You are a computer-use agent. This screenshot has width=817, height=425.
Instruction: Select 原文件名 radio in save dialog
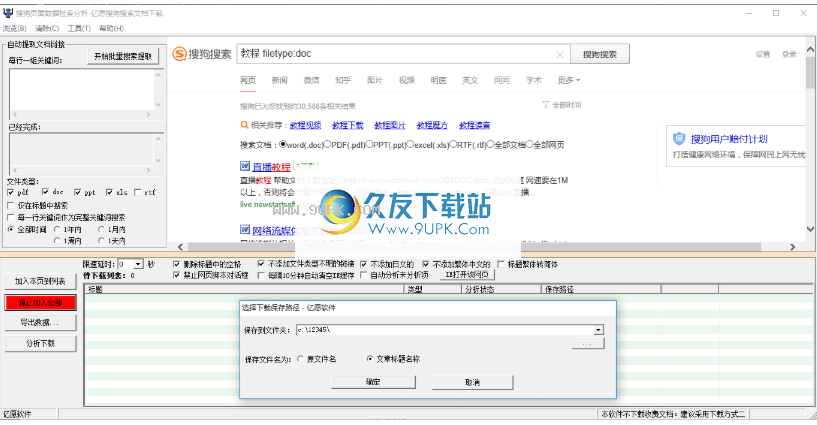[x=301, y=359]
